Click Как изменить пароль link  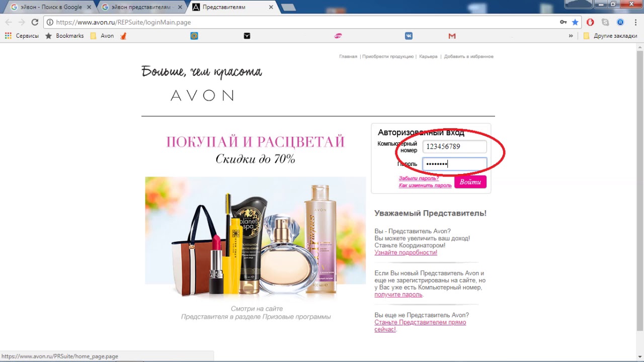(x=425, y=186)
